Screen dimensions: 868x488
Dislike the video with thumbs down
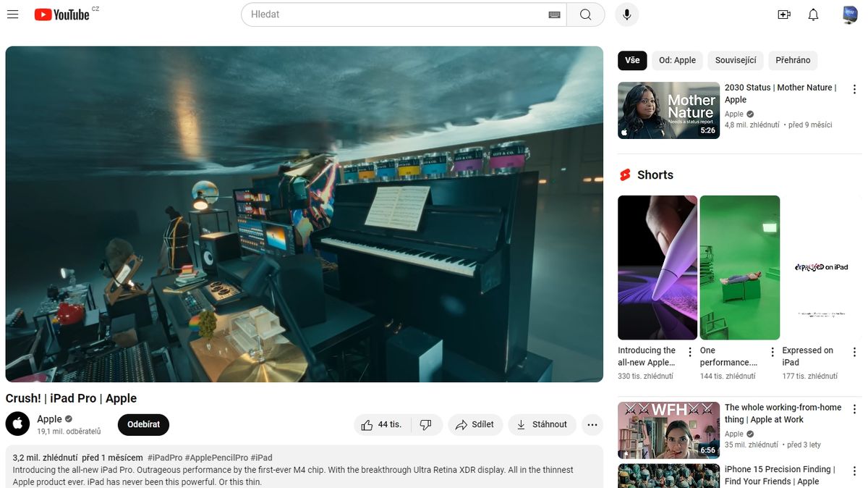pos(425,425)
